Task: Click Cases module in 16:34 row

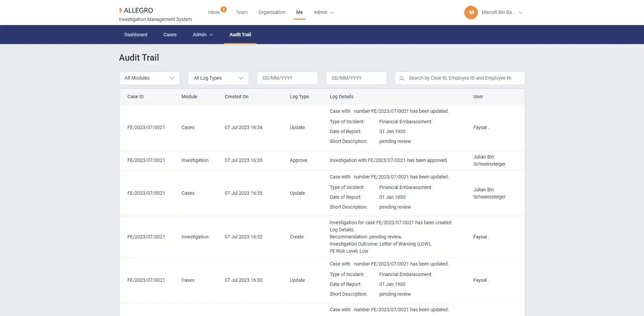Action: click(188, 127)
